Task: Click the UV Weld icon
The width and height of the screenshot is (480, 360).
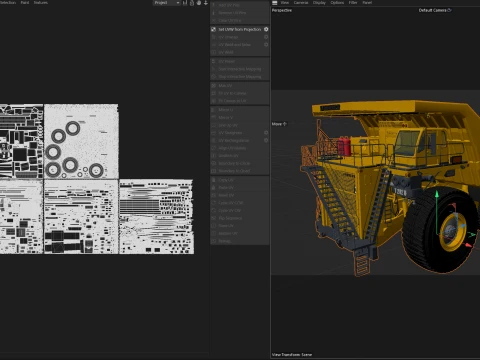Action: pyautogui.click(x=214, y=52)
